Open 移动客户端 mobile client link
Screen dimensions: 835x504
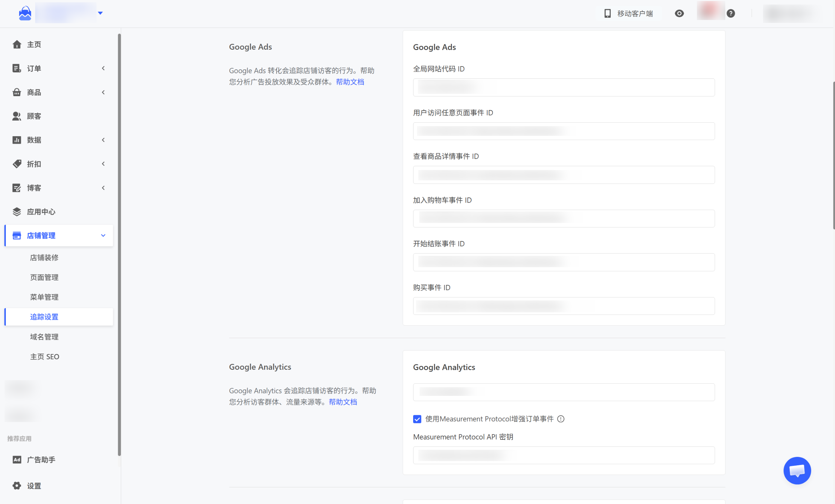[x=635, y=14]
